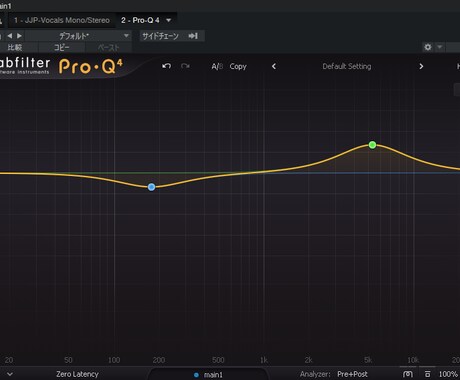Screen dimensions: 460x380
Task: Click the 100% output gain value
Action: pyautogui.click(x=448, y=374)
